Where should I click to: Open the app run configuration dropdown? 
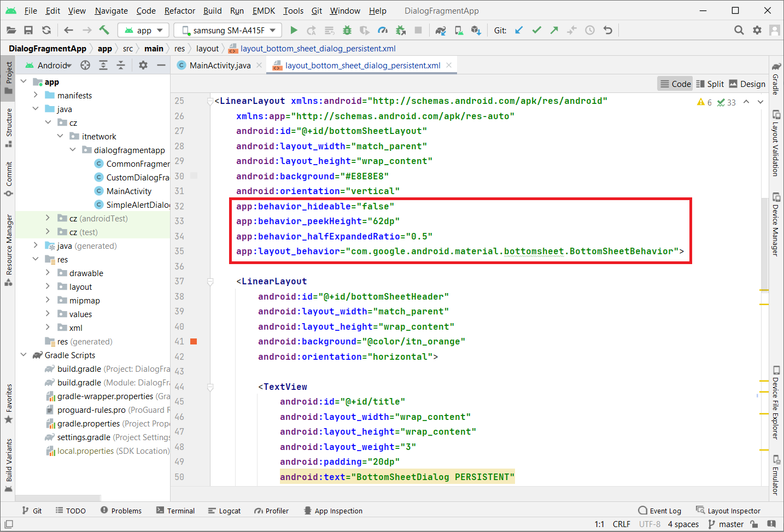[143, 30]
